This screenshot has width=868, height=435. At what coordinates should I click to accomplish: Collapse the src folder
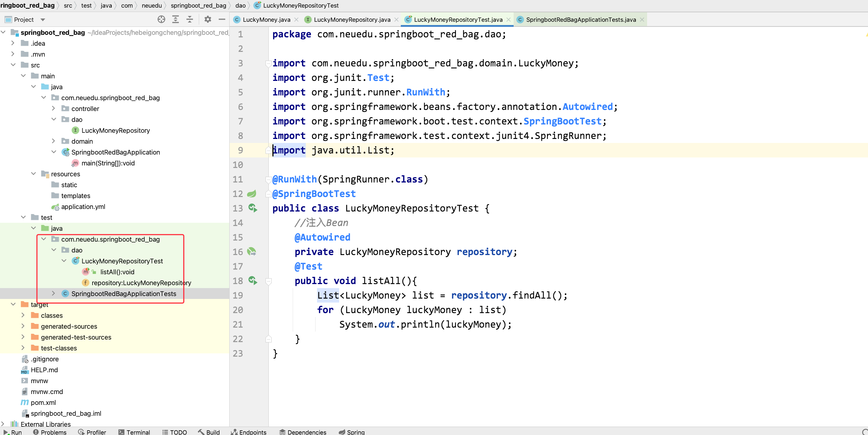(x=13, y=65)
